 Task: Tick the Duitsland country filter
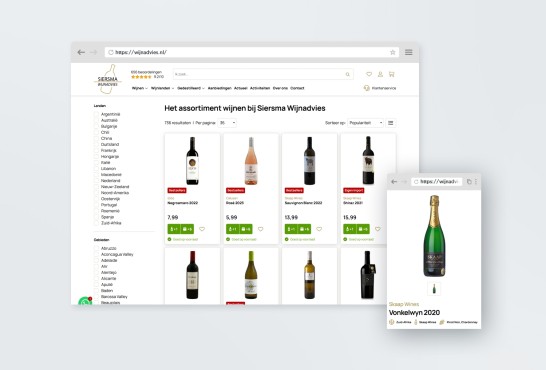(x=96, y=144)
